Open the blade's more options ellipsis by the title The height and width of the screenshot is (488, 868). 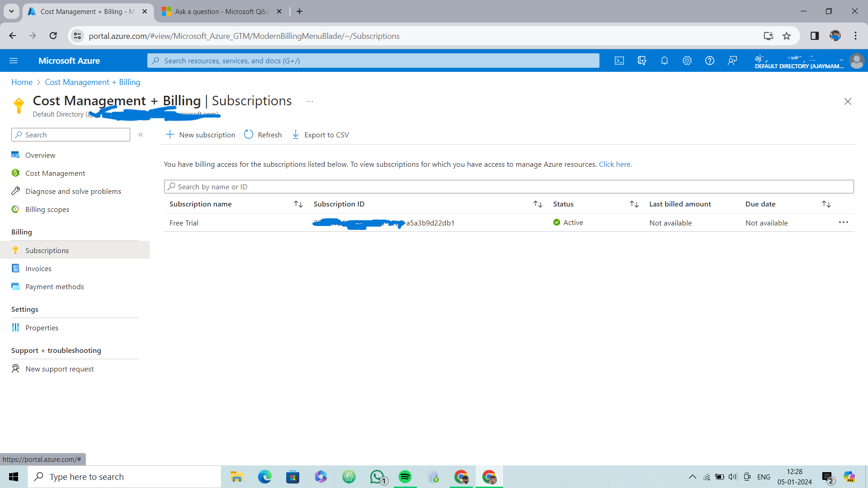tap(310, 101)
